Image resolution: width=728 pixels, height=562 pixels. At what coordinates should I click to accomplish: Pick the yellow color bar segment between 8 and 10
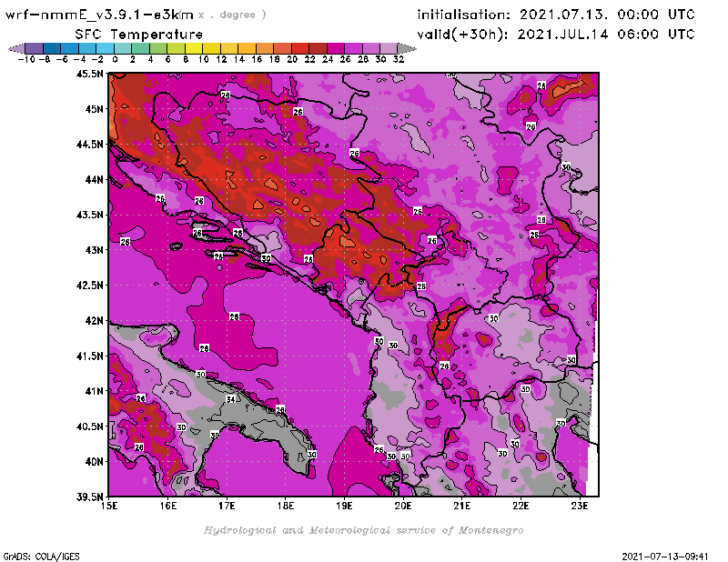pyautogui.click(x=194, y=48)
